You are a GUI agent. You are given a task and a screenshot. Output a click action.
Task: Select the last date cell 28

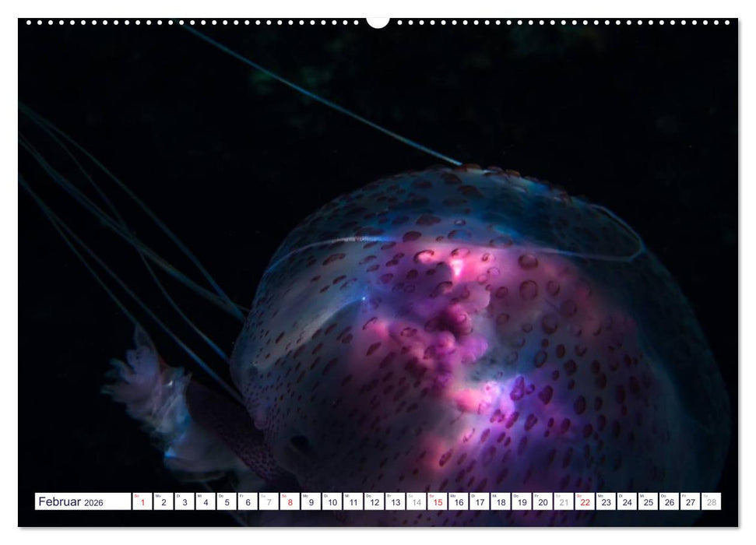[711, 502]
